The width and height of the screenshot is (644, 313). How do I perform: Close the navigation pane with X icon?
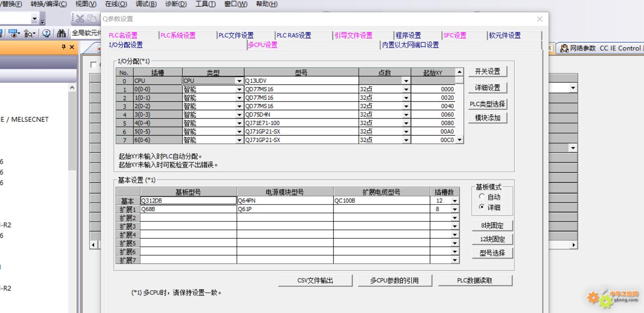(72, 47)
